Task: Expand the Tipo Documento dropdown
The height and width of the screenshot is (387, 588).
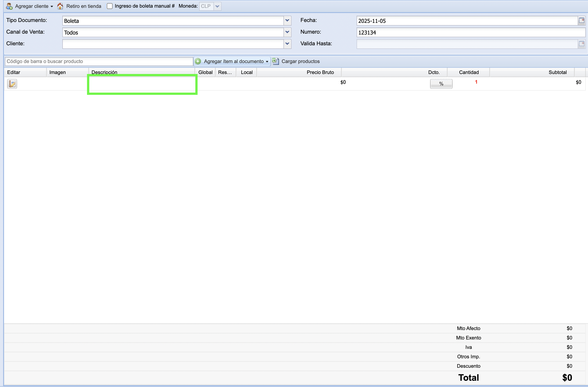Action: (x=287, y=20)
